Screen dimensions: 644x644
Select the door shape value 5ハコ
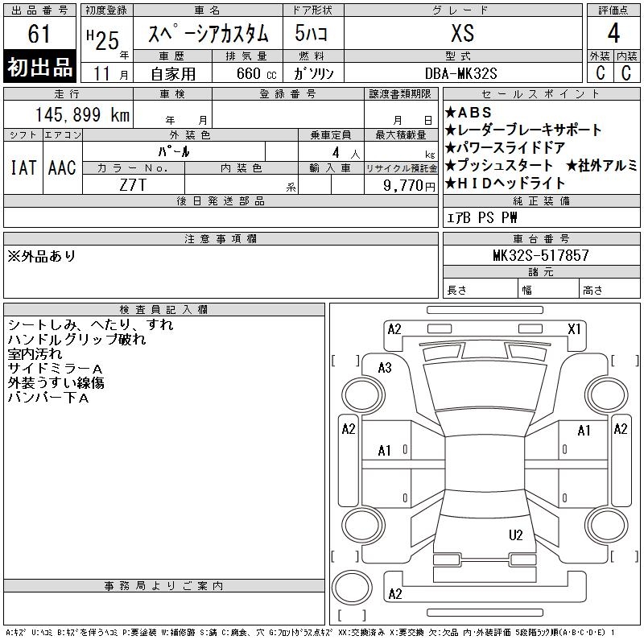pyautogui.click(x=312, y=33)
